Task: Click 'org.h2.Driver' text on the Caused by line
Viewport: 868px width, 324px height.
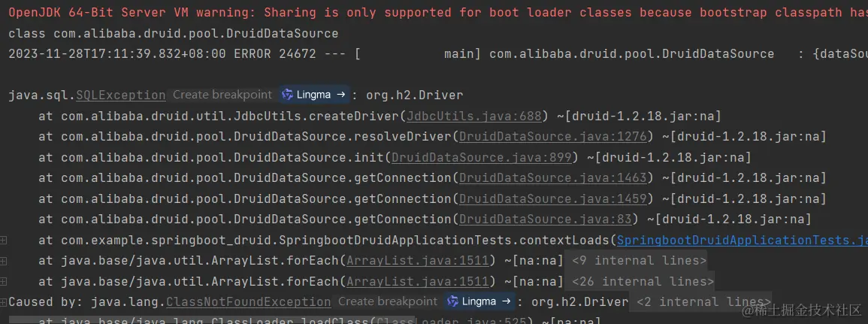Action: click(579, 302)
